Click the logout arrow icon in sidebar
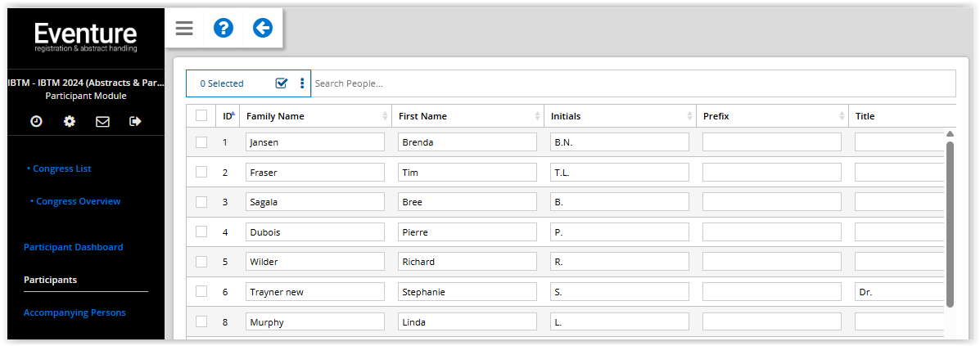980x346 pixels. (x=135, y=122)
